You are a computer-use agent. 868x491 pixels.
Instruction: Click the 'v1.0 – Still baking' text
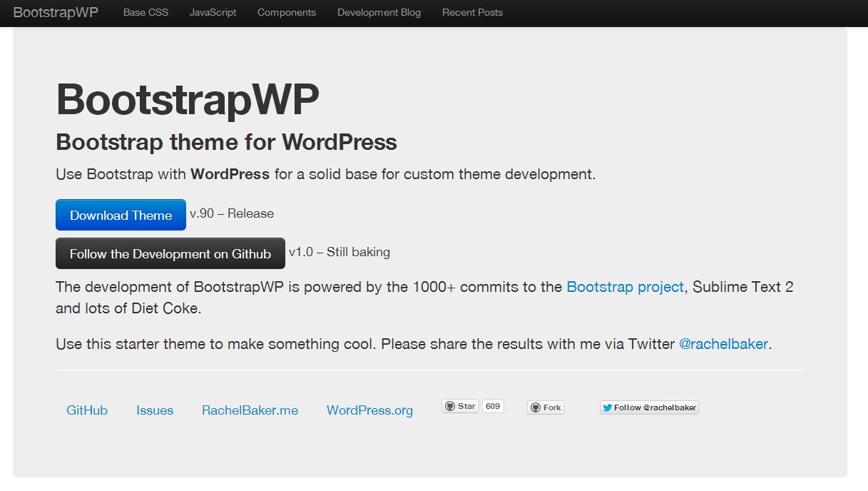click(339, 252)
